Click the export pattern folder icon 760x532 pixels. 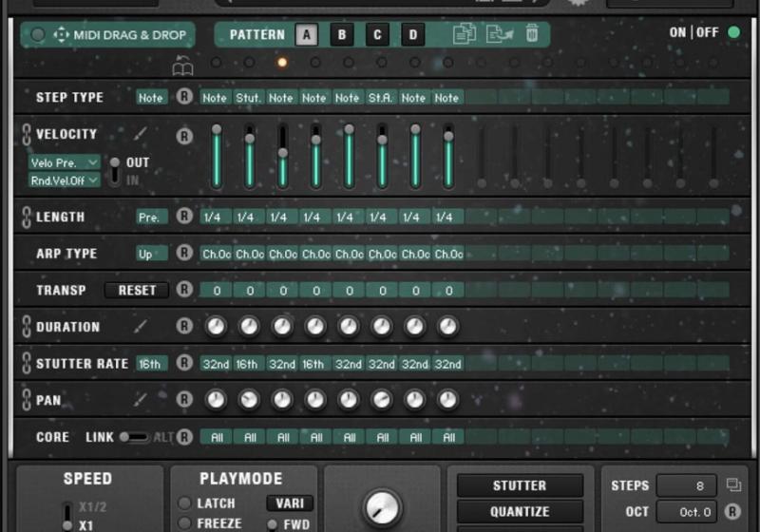(x=498, y=35)
